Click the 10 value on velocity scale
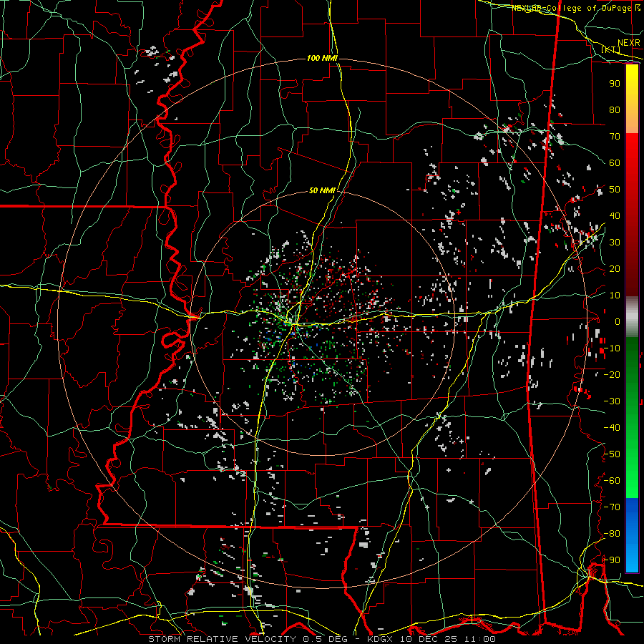The width and height of the screenshot is (644, 644). (615, 296)
